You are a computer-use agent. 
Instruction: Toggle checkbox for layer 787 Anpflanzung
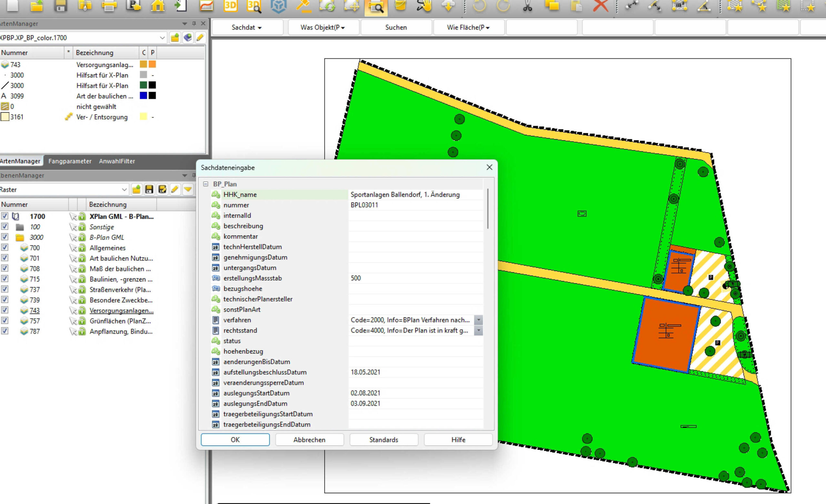[5, 331]
